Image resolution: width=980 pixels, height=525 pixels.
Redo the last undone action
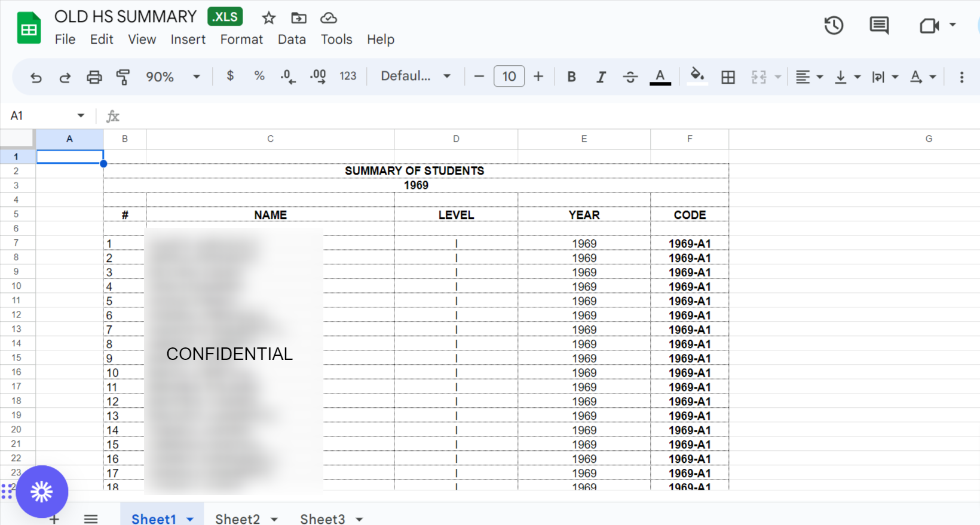click(65, 77)
